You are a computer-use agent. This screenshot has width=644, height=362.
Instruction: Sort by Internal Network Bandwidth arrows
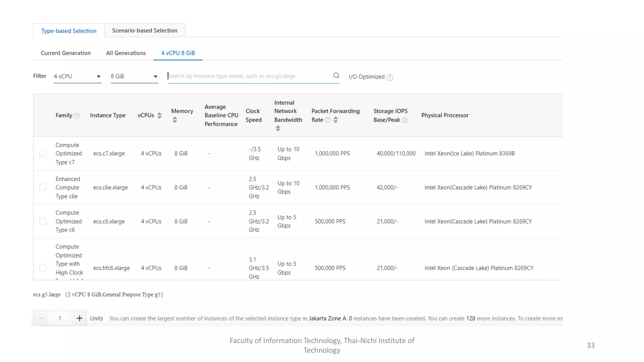278,129
